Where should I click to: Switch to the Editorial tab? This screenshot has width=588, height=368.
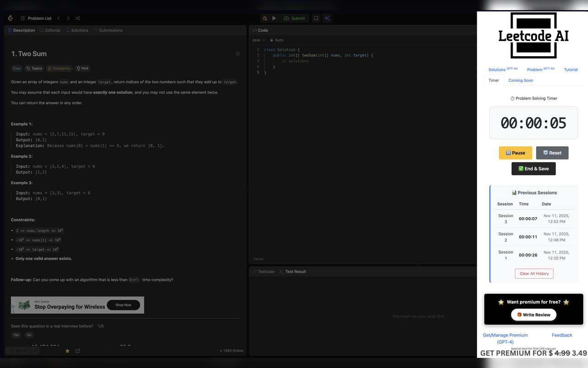tap(50, 30)
